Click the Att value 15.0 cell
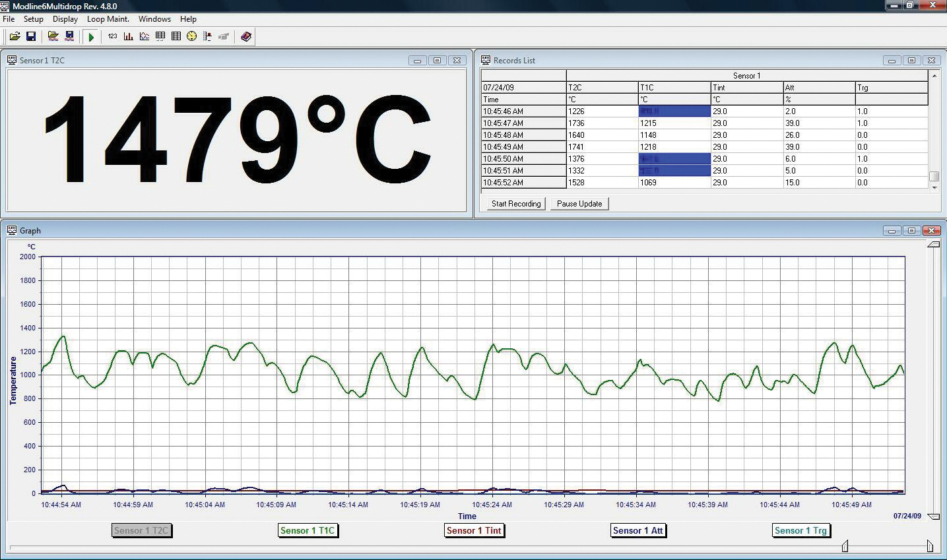 (x=819, y=183)
